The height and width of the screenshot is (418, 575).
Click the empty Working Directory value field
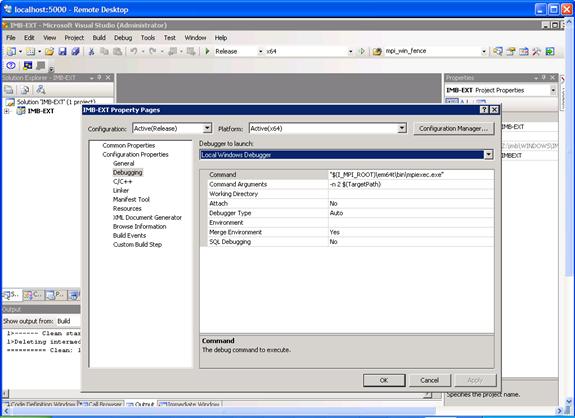(x=411, y=194)
